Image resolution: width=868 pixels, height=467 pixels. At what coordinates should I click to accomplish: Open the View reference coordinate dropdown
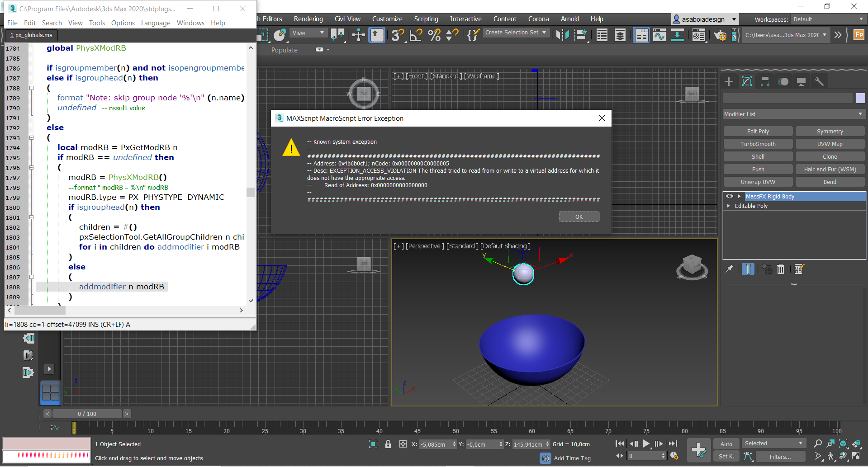(308, 33)
